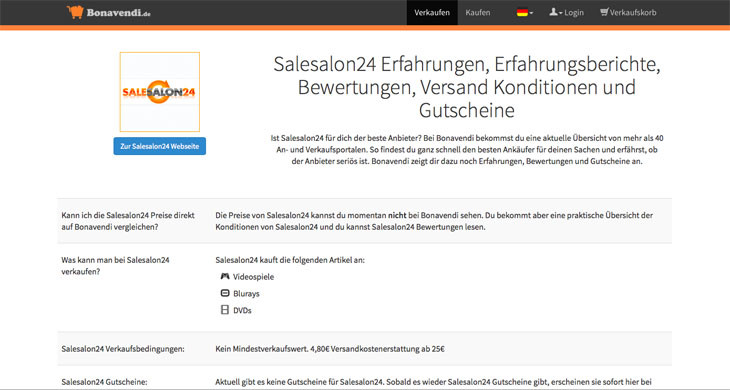Click 'Aktuell gibt es keine Gutscheine' text

pos(433,382)
